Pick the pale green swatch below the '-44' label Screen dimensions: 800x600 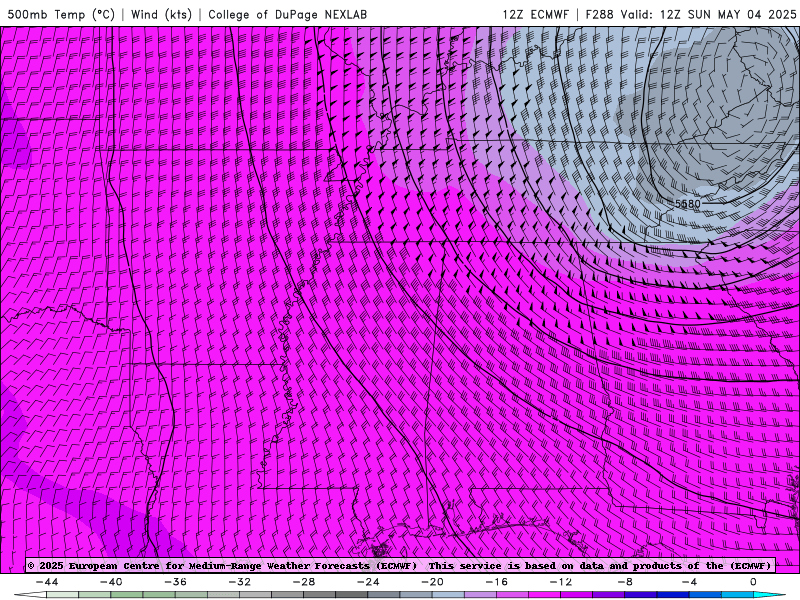tap(63, 595)
